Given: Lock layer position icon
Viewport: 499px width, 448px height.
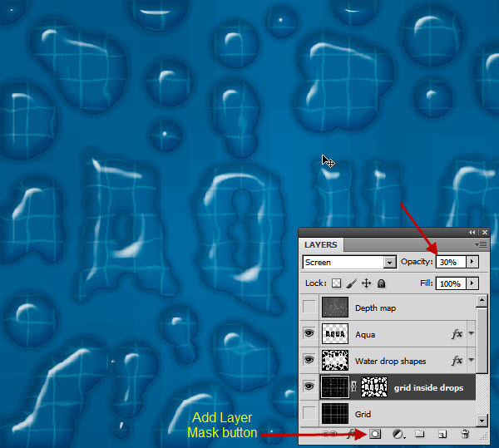Looking at the screenshot, I should coord(366,283).
